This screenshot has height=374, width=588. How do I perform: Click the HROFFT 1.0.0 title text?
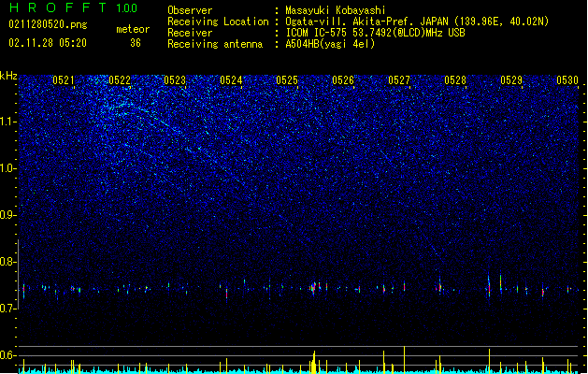(x=74, y=7)
